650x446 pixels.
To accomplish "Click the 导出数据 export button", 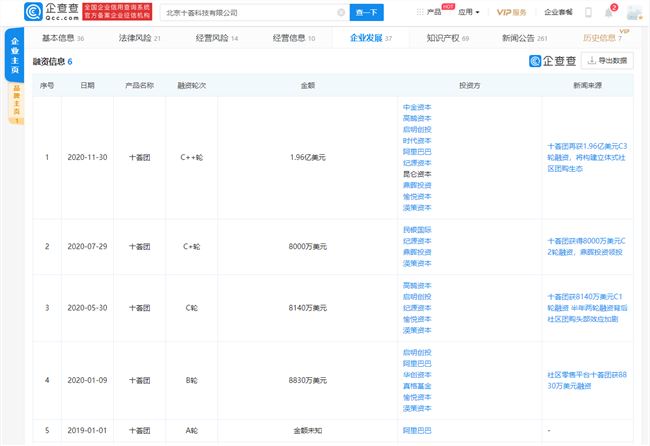I will coord(607,61).
